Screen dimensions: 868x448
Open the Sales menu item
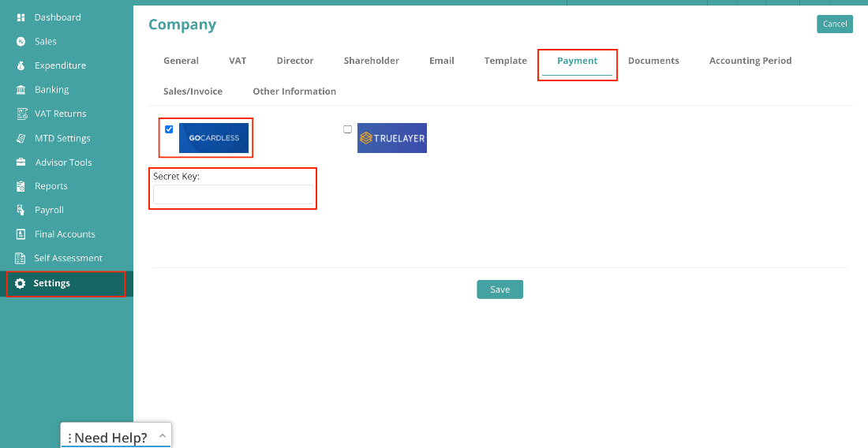(46, 42)
